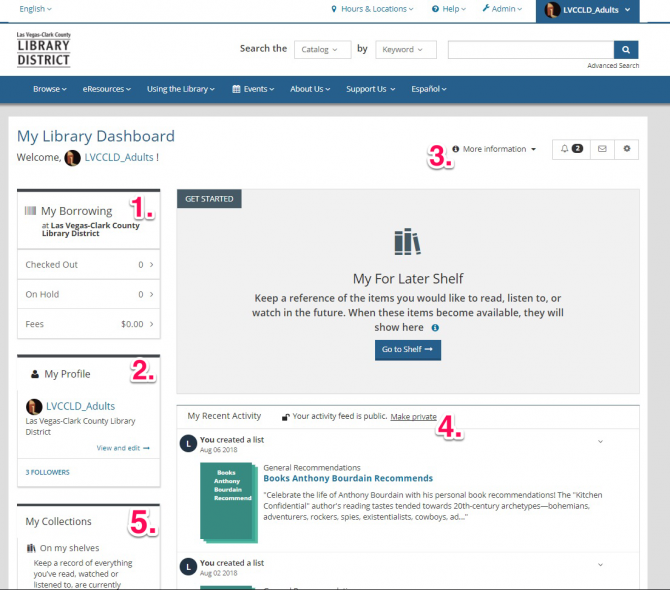This screenshot has width=670, height=590.
Task: Expand the More information dropdown
Action: (494, 149)
